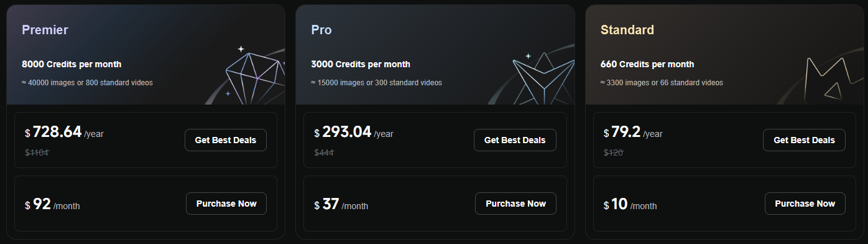Click the $728.64 per year price
Image resolution: width=868 pixels, height=244 pixels.
(64, 133)
